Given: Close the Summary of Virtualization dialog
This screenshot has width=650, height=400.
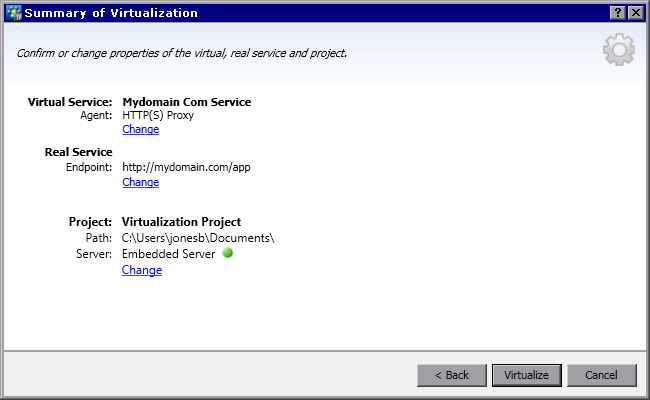Looking at the screenshot, I should coord(635,12).
